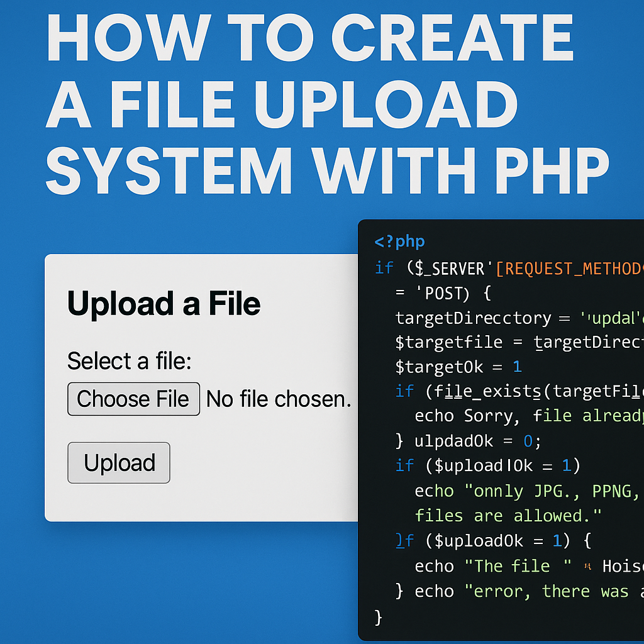Click the Choose File button
The height and width of the screenshot is (644, 644).
[133, 399]
